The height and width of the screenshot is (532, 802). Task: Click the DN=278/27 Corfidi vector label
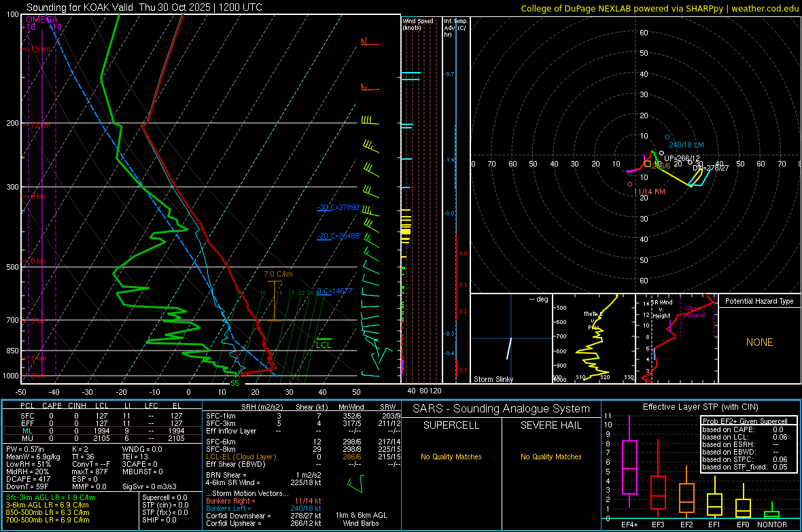[x=710, y=168]
